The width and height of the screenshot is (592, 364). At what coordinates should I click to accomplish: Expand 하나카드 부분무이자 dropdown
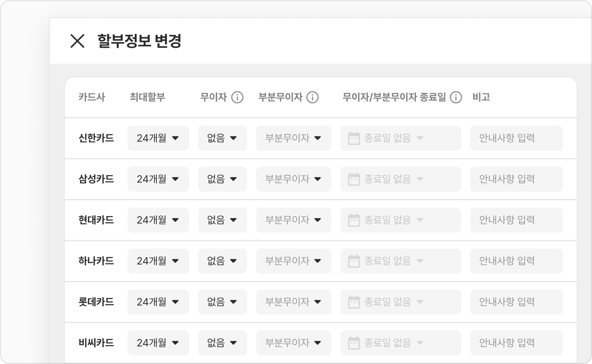tap(293, 261)
